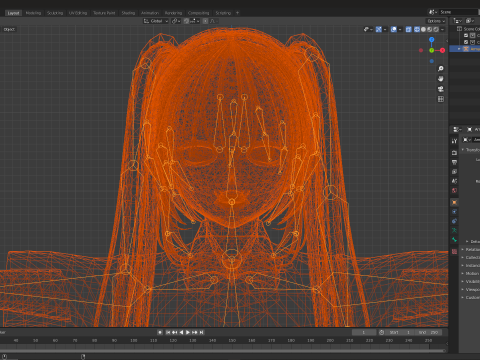Select wireframe viewport shading
This screenshot has width=480, height=360.
point(417,29)
